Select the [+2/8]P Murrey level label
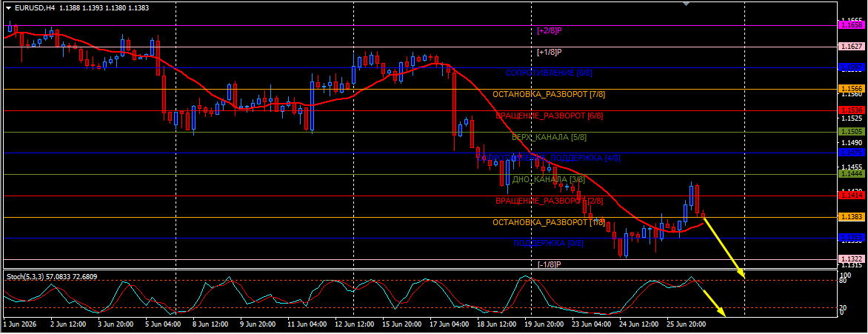This screenshot has width=868, height=334. click(550, 31)
